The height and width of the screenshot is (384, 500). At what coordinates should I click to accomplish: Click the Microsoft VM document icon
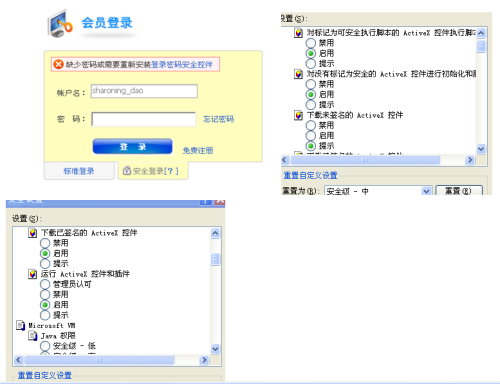coord(21,325)
